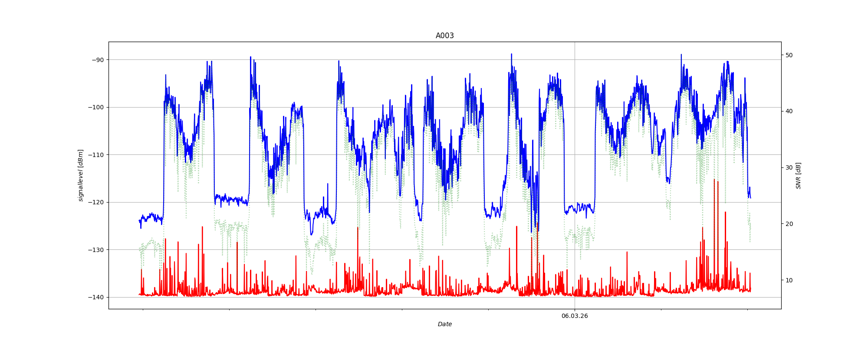Image resolution: width=868 pixels, height=347 pixels.
Task: Click the 30 tick on SNR axis
Action: click(x=789, y=167)
